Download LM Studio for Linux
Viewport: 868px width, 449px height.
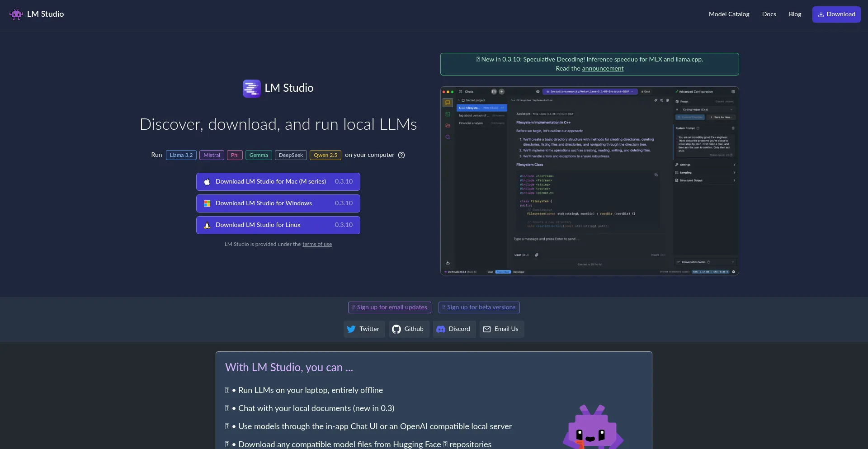pyautogui.click(x=278, y=225)
